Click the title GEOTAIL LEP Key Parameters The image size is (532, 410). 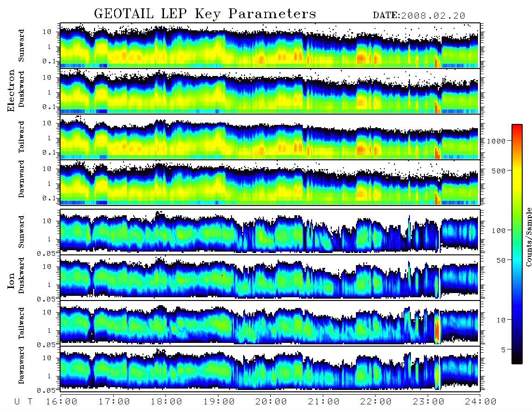pyautogui.click(x=205, y=14)
